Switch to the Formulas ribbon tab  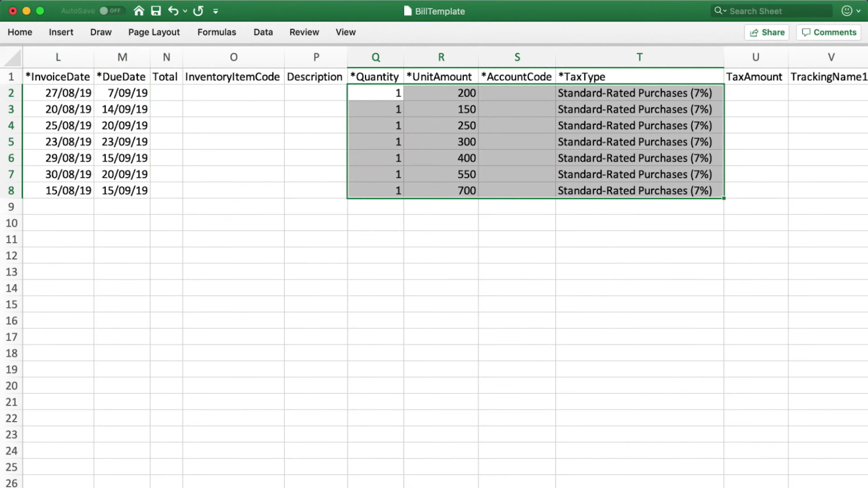(x=216, y=32)
